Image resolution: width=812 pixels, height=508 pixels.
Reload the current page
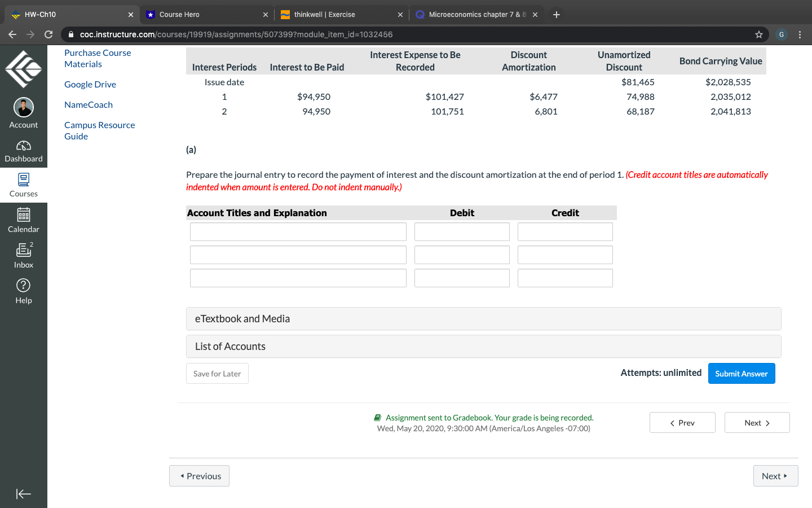pyautogui.click(x=48, y=34)
